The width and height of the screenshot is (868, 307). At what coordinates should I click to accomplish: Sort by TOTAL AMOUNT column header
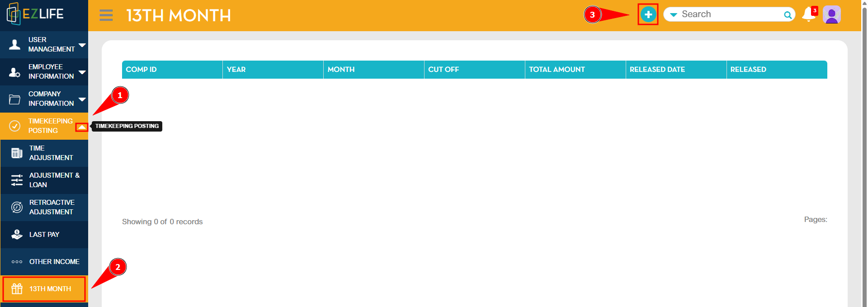pyautogui.click(x=576, y=70)
